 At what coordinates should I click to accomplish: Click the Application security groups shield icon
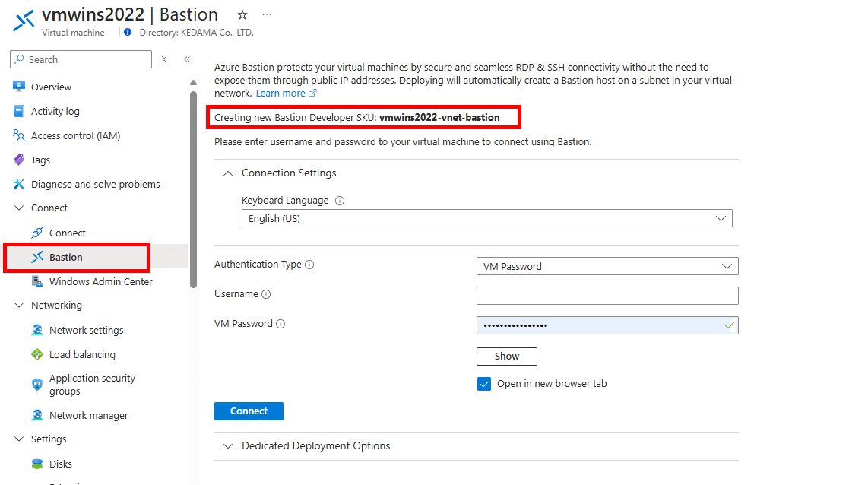tap(37, 384)
